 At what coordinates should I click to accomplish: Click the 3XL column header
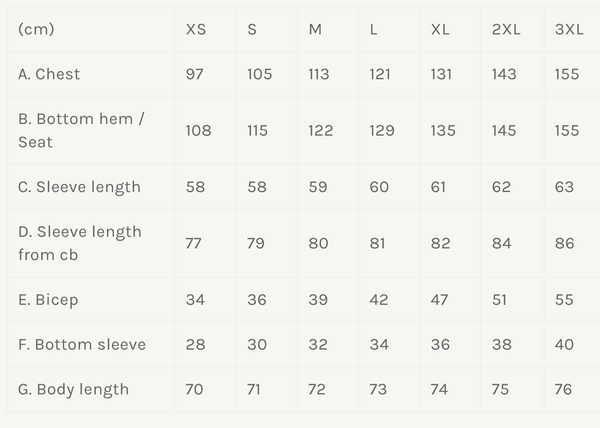point(569,29)
